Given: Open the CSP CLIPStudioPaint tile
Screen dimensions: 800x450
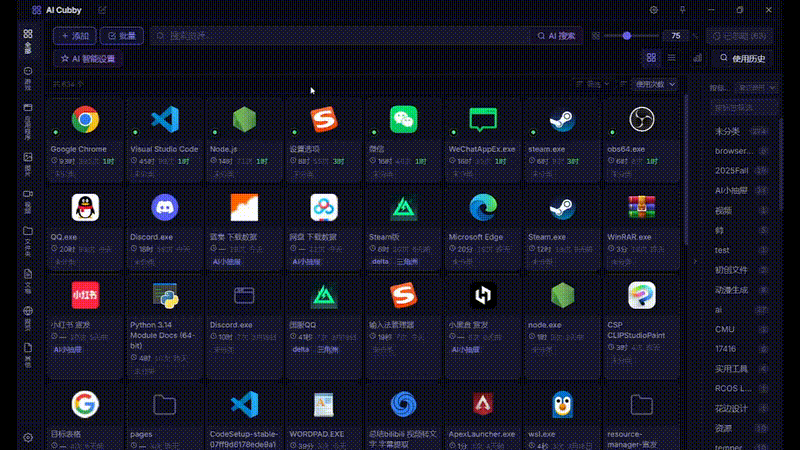Looking at the screenshot, I should (x=641, y=326).
